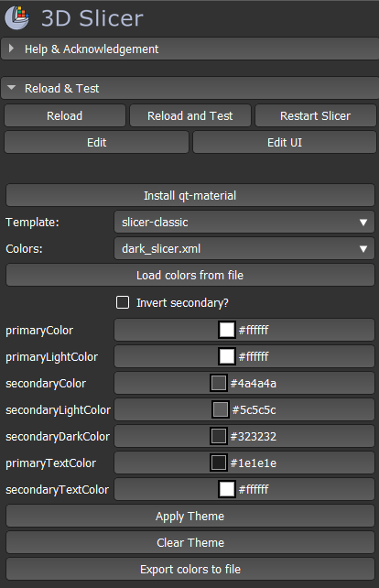Click the 3D Slicer logo icon
Image resolution: width=379 pixels, height=588 pixels.
tap(16, 17)
